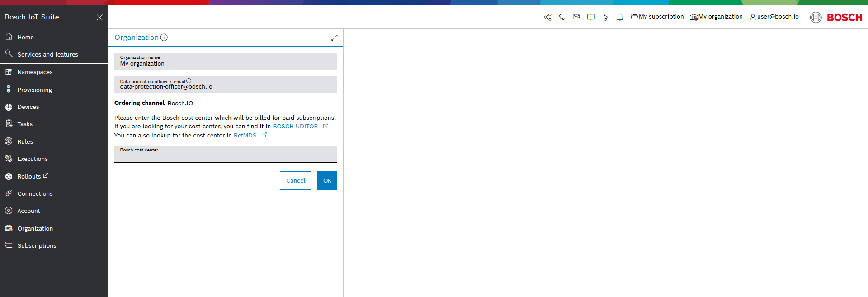Focus the Organization name field

pos(226,61)
